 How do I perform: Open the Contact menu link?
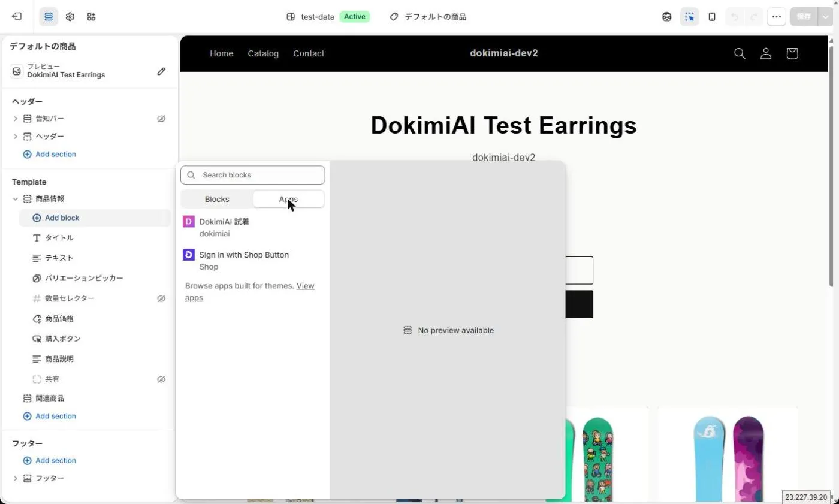[x=309, y=53]
